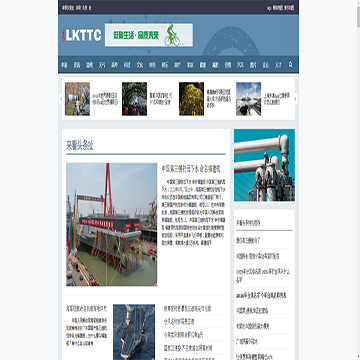Open the first link right of carrier-at-sea photo

click(187, 308)
